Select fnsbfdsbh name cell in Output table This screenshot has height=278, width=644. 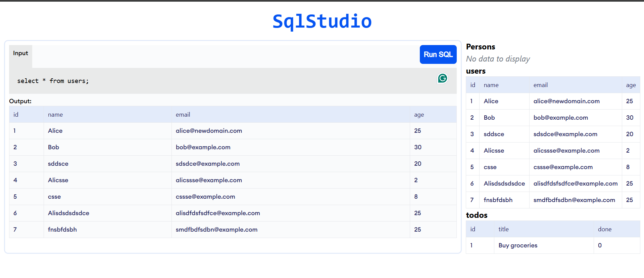click(107, 230)
